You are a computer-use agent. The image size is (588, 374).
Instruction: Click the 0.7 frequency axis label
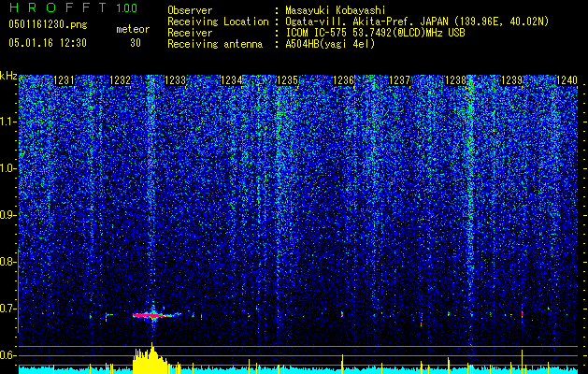[x=8, y=309]
